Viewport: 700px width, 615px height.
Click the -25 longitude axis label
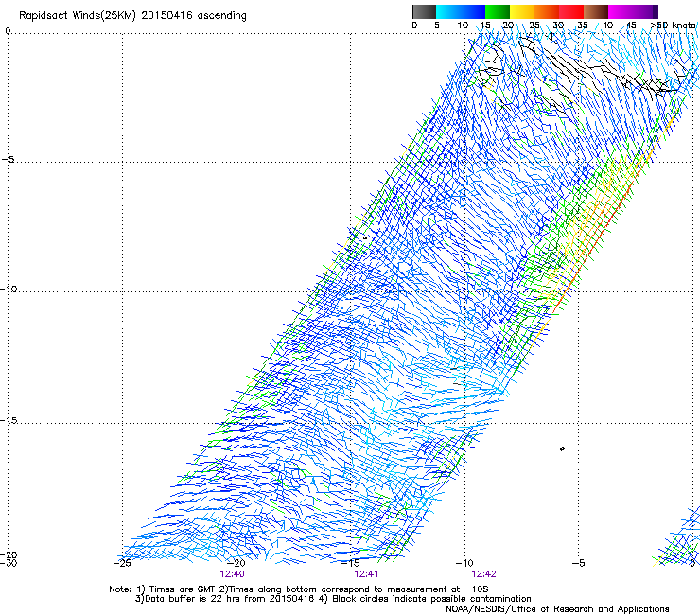pyautogui.click(x=122, y=563)
